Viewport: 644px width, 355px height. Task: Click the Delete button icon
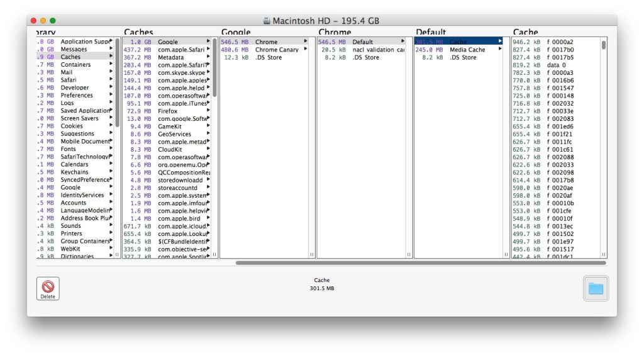point(48,288)
